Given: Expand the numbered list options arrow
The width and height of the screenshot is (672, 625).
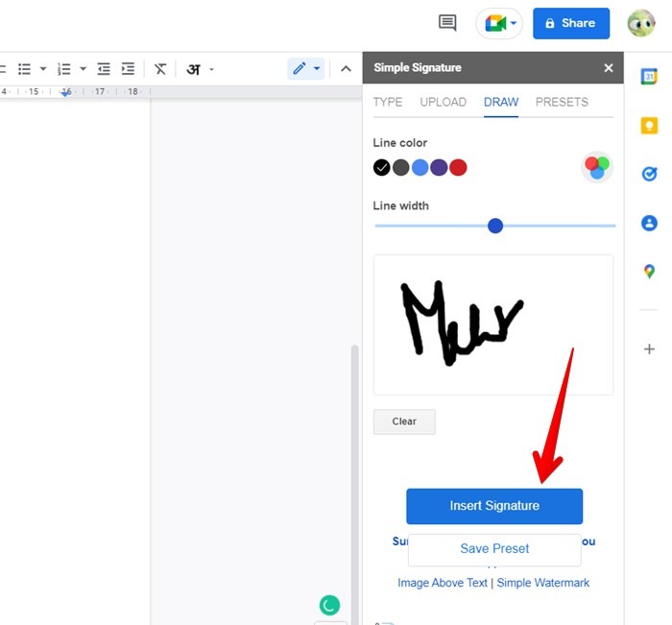Looking at the screenshot, I should point(84,68).
